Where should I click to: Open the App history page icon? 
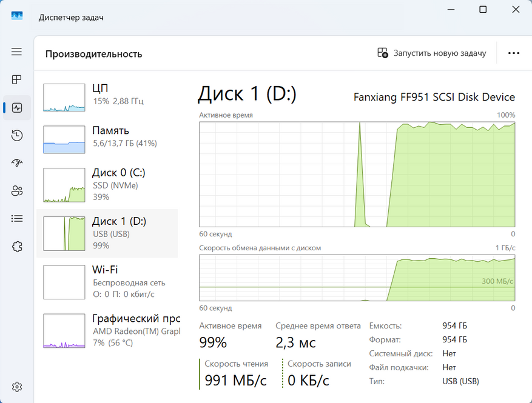(x=16, y=135)
